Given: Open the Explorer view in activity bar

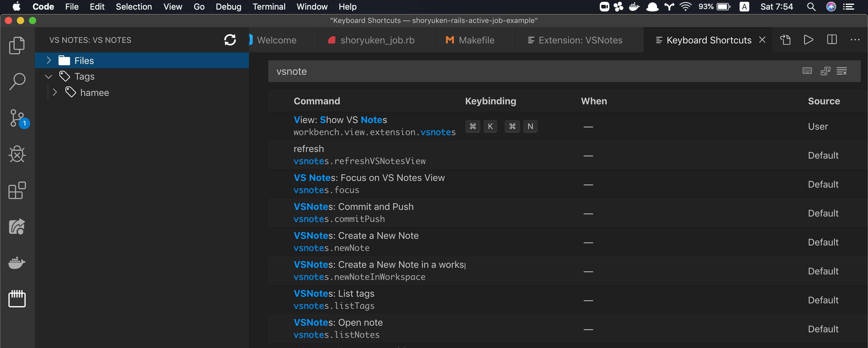Looking at the screenshot, I should click(17, 45).
